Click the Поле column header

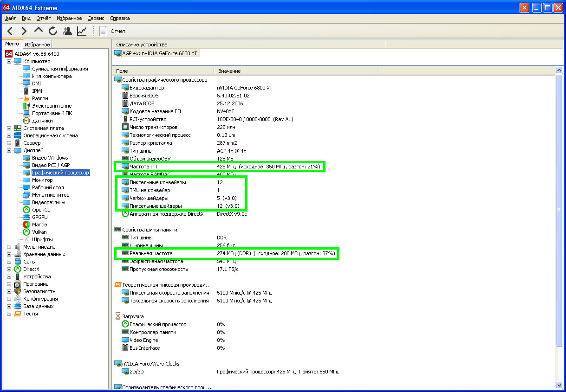point(163,71)
